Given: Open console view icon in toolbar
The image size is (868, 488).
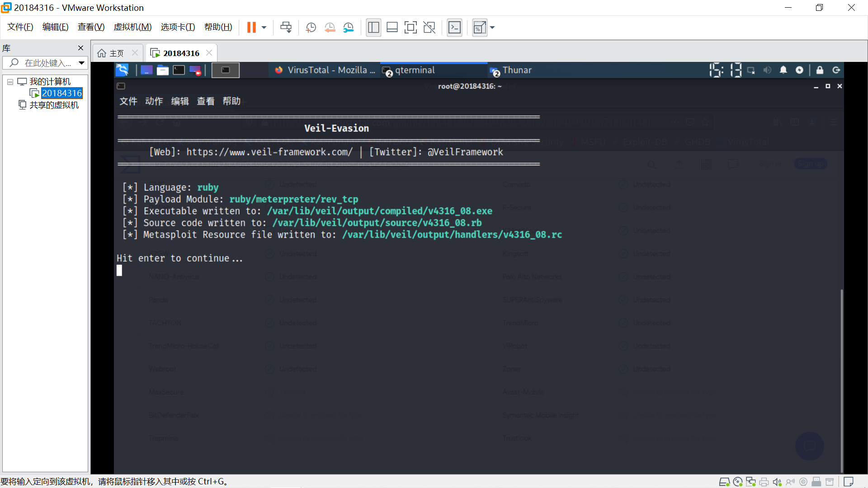Looking at the screenshot, I should pos(454,28).
